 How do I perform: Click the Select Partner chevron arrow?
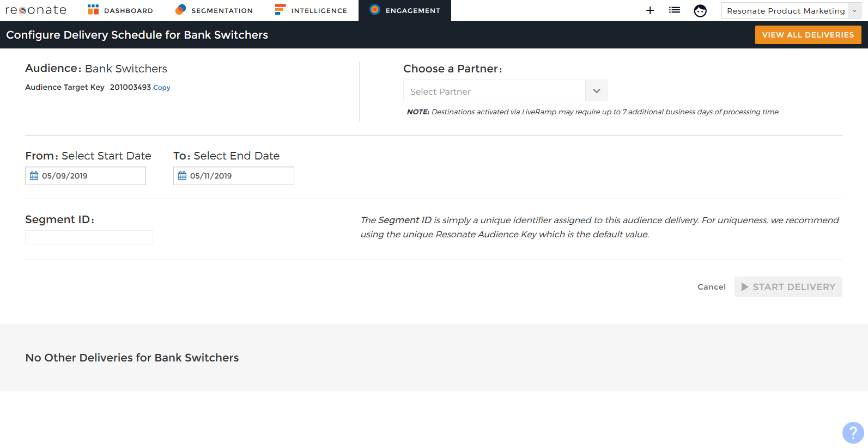(597, 91)
